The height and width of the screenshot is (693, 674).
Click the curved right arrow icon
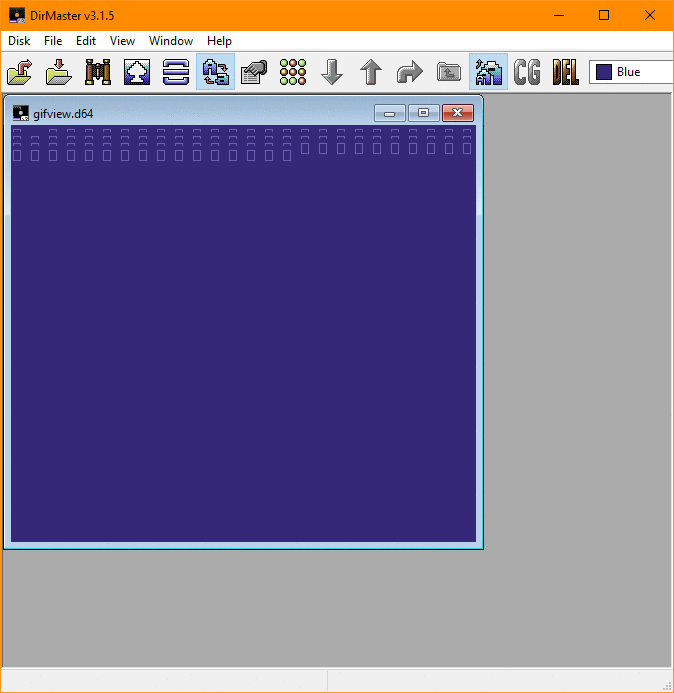click(x=410, y=72)
